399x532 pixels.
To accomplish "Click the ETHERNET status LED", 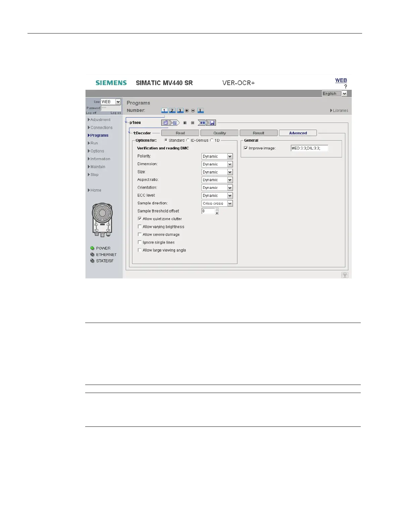I will tap(92, 255).
